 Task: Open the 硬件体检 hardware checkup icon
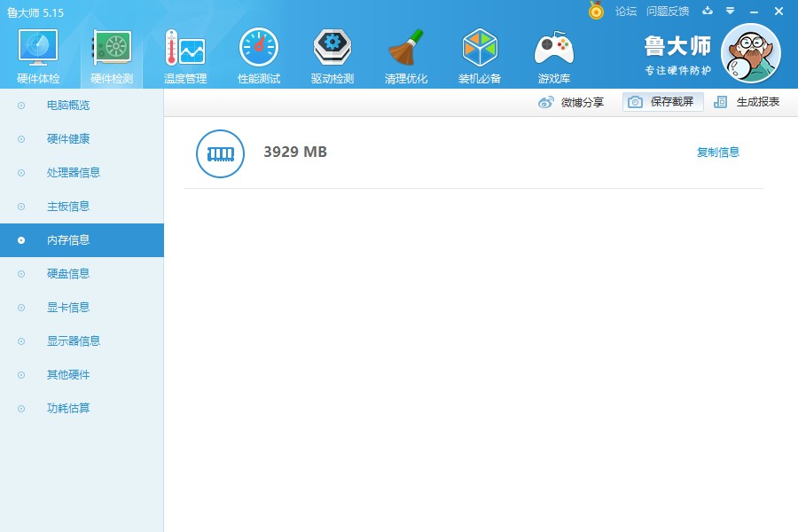38,48
